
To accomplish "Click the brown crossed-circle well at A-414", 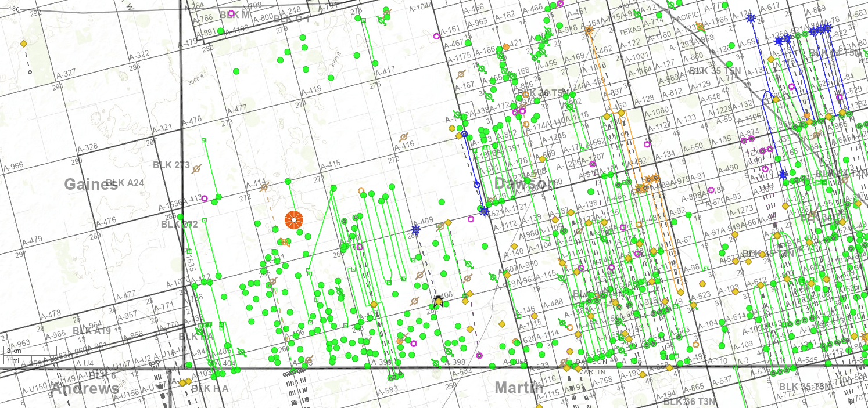I will [265, 187].
